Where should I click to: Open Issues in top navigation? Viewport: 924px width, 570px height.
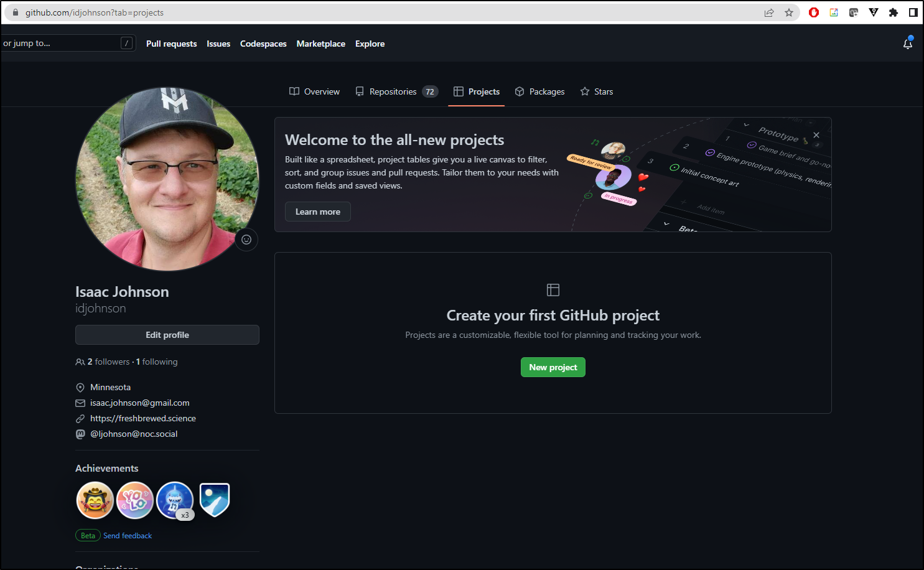point(218,44)
